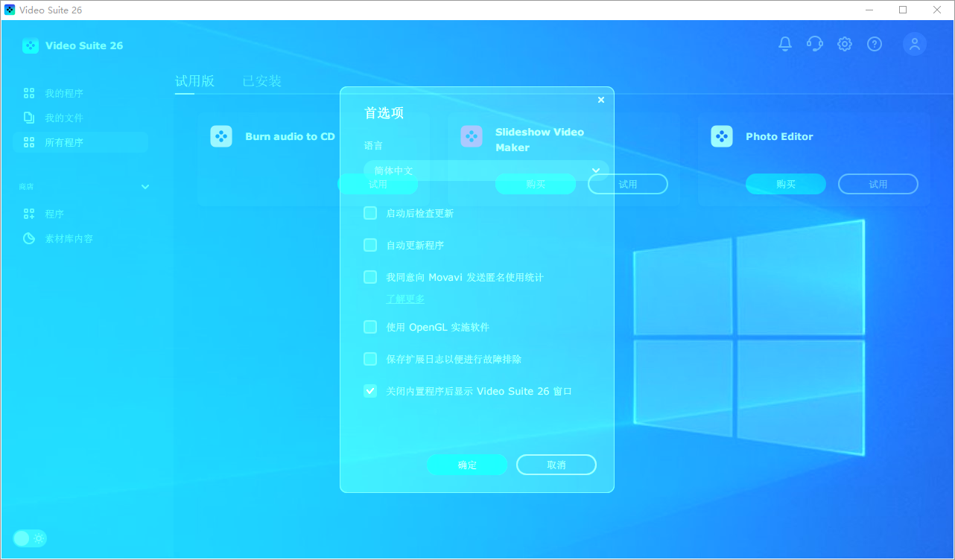
Task: Click the 素材库内容 sidebar icon
Action: point(29,238)
